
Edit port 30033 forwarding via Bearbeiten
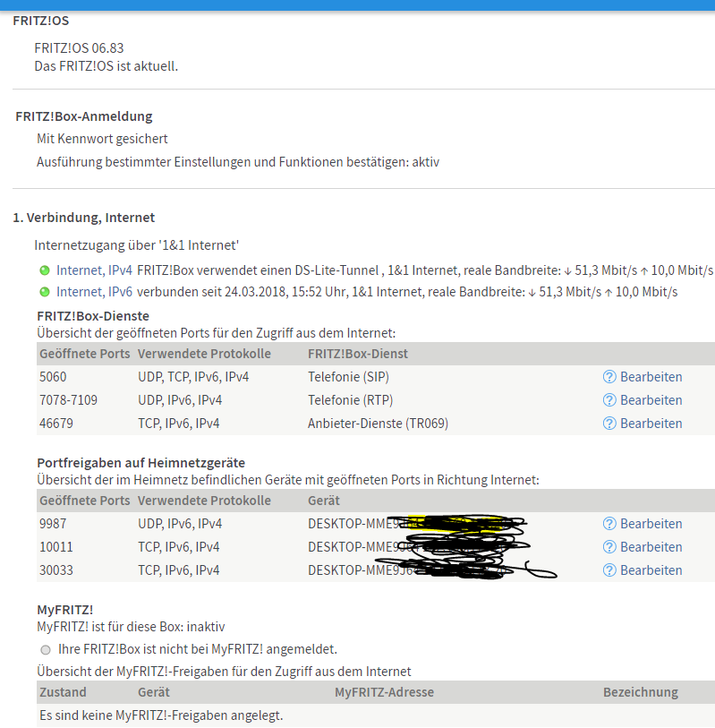coord(651,570)
